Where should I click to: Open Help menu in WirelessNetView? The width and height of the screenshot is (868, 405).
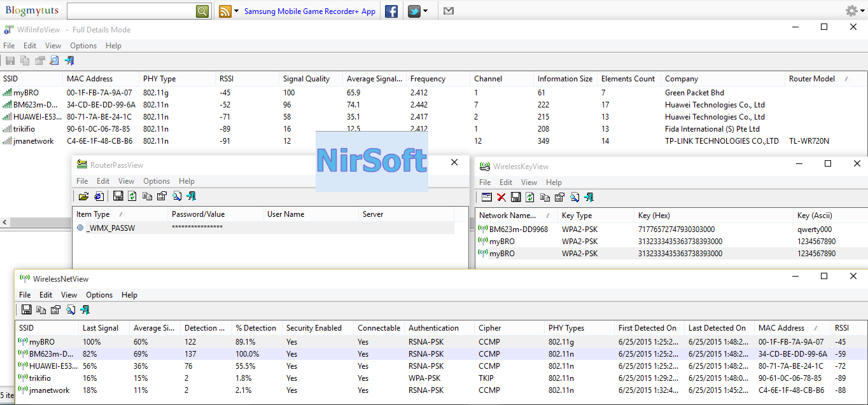click(x=129, y=295)
